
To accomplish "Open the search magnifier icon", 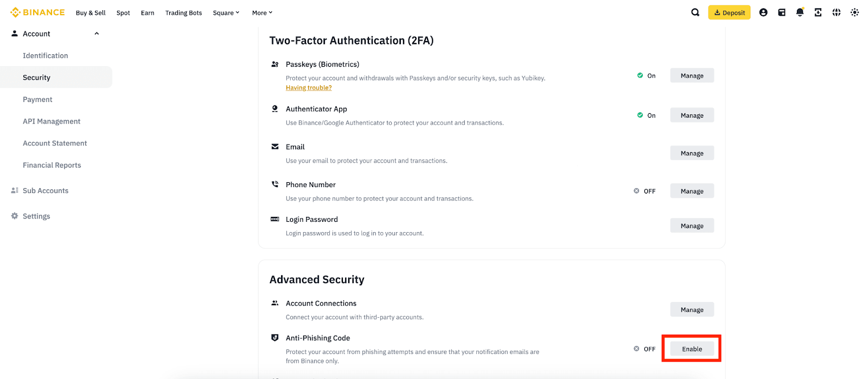I will point(695,12).
